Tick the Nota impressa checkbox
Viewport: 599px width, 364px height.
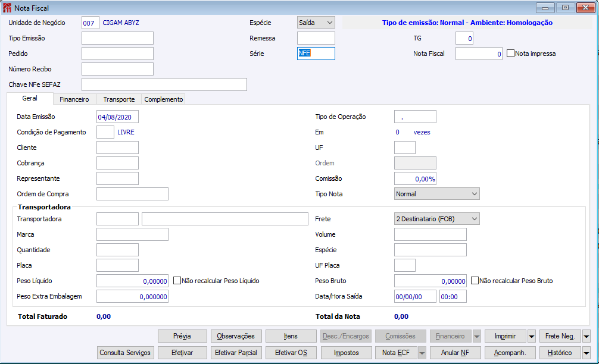tap(510, 54)
